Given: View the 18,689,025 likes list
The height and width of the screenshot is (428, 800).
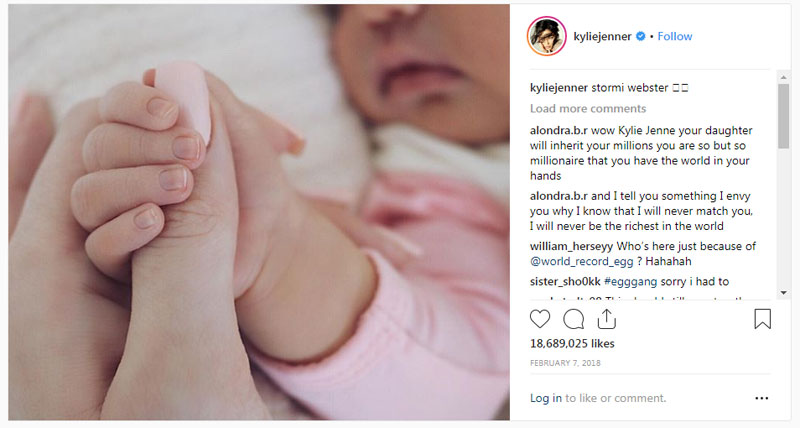Looking at the screenshot, I should 572,343.
